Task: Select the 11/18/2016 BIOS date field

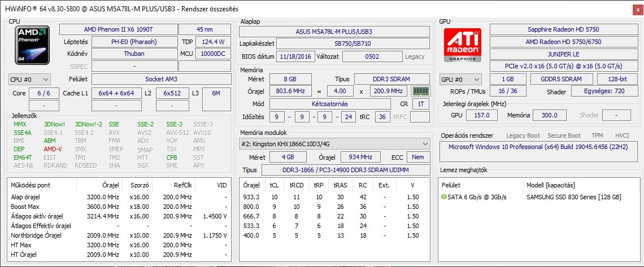Action: coord(295,56)
